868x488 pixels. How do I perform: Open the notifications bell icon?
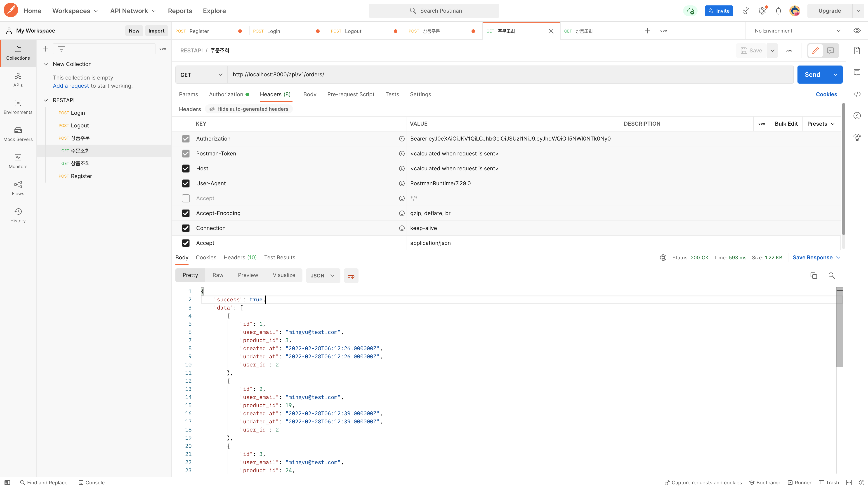pyautogui.click(x=778, y=11)
